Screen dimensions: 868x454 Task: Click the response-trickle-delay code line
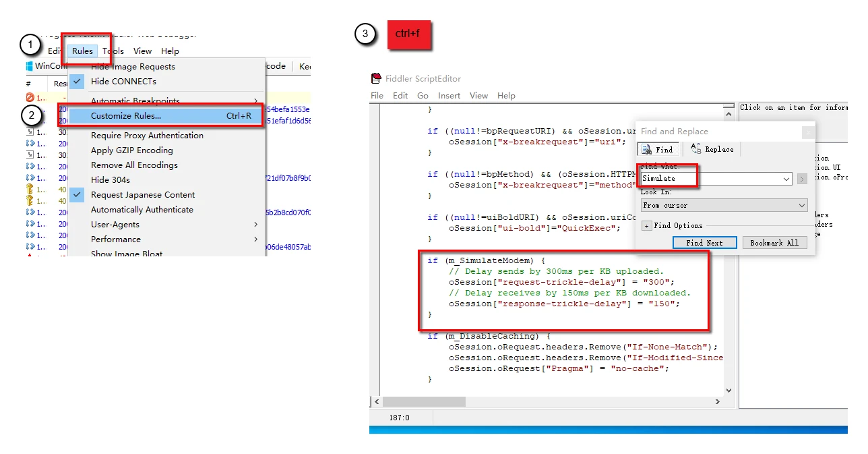pos(564,304)
